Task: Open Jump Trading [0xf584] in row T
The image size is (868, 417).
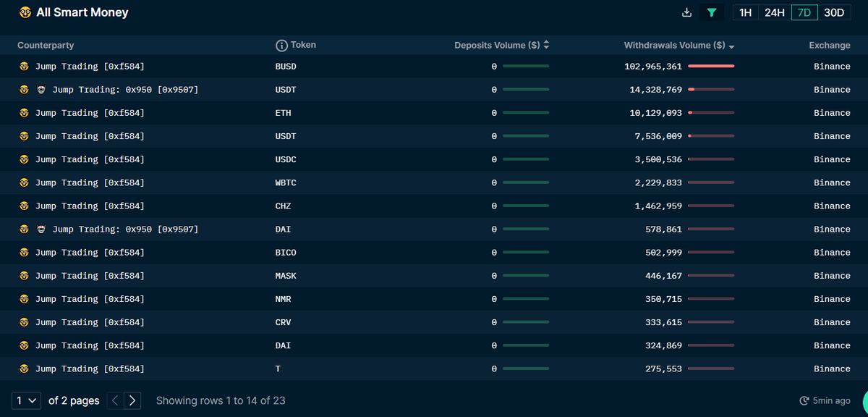Action: [x=90, y=368]
